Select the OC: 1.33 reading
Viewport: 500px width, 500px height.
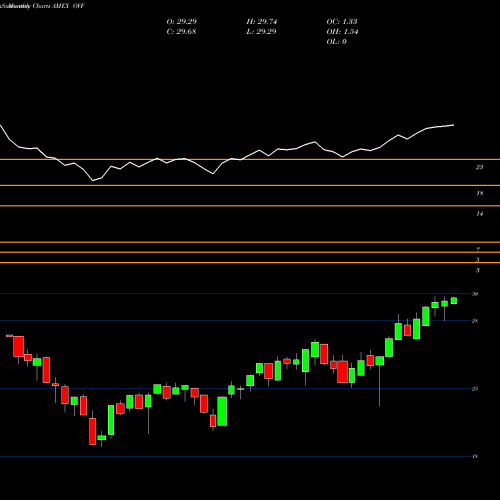click(342, 21)
